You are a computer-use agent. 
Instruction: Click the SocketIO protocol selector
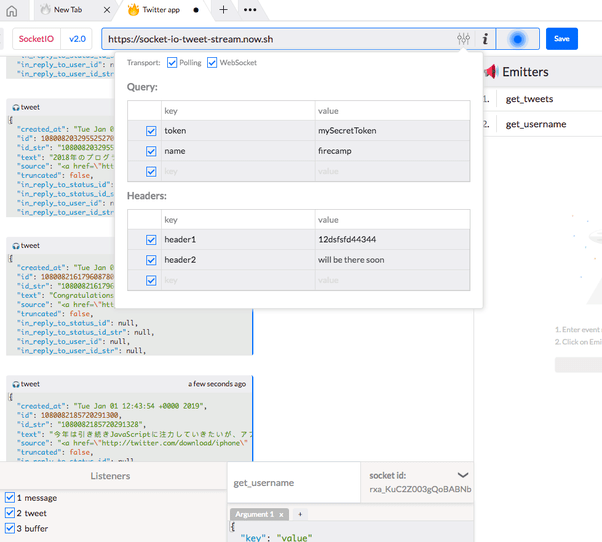point(36,39)
